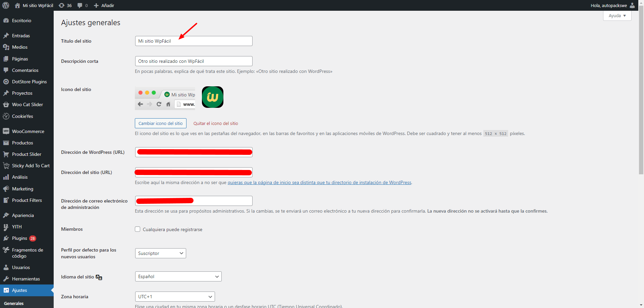The height and width of the screenshot is (308, 644).
Task: Click the Proyectos pin icon
Action: click(x=6, y=93)
